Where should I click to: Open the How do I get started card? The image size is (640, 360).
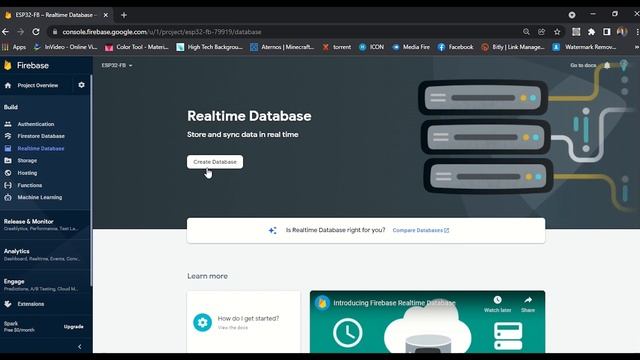244,322
